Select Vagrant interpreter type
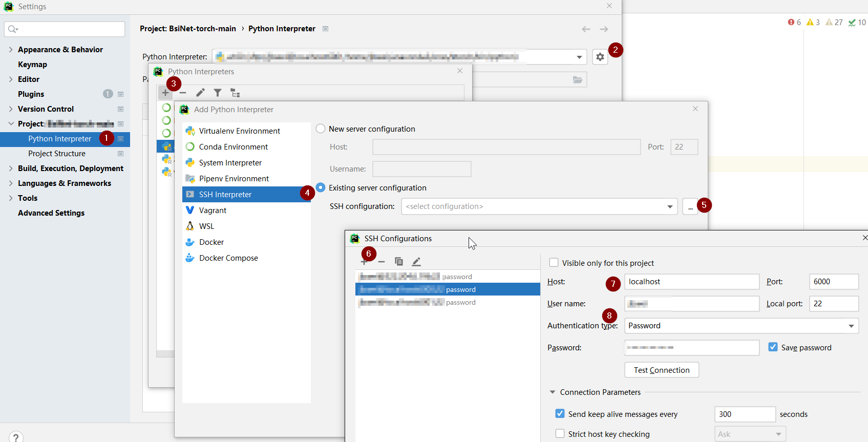Viewport: 868px width, 442px height. click(246, 211)
